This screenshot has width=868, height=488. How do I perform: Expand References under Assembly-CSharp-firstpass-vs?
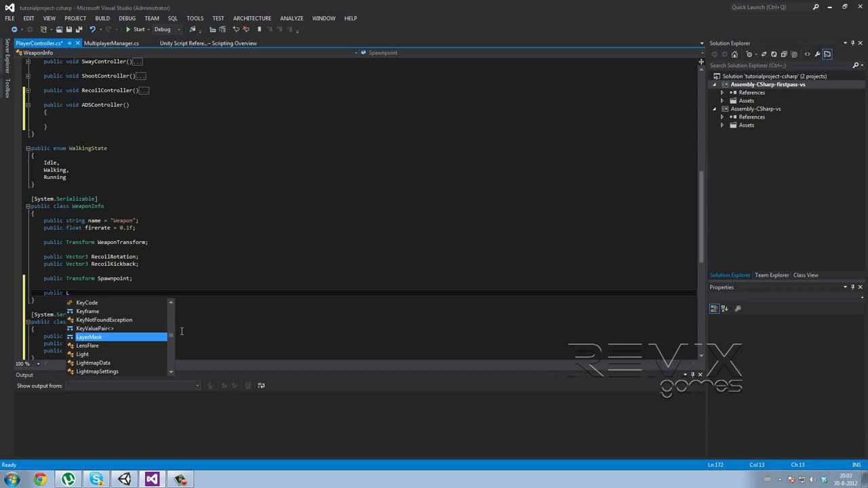722,93
